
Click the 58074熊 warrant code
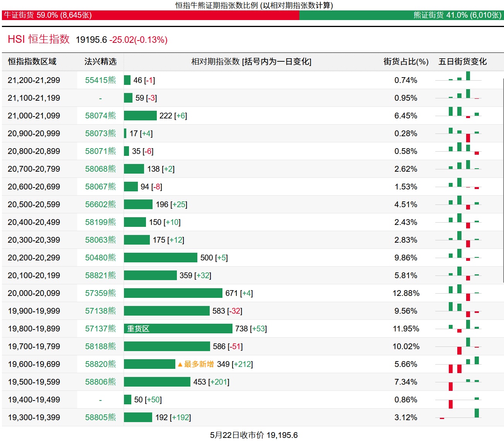click(100, 116)
